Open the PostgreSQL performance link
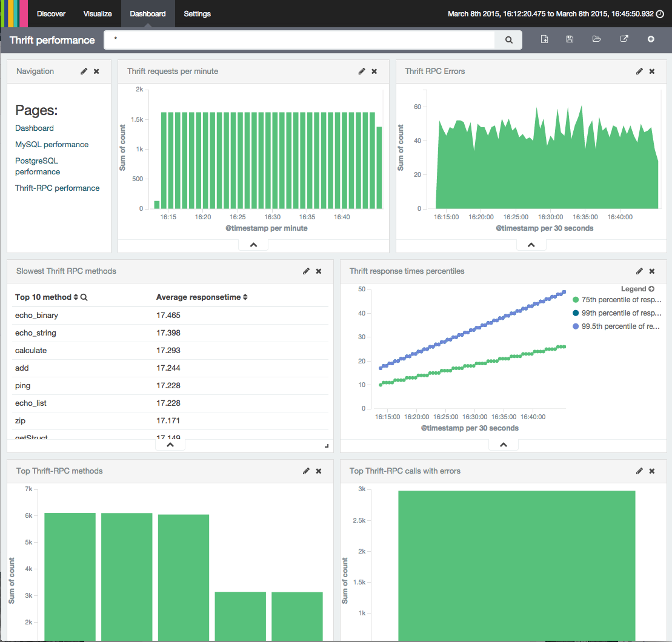 click(x=38, y=166)
